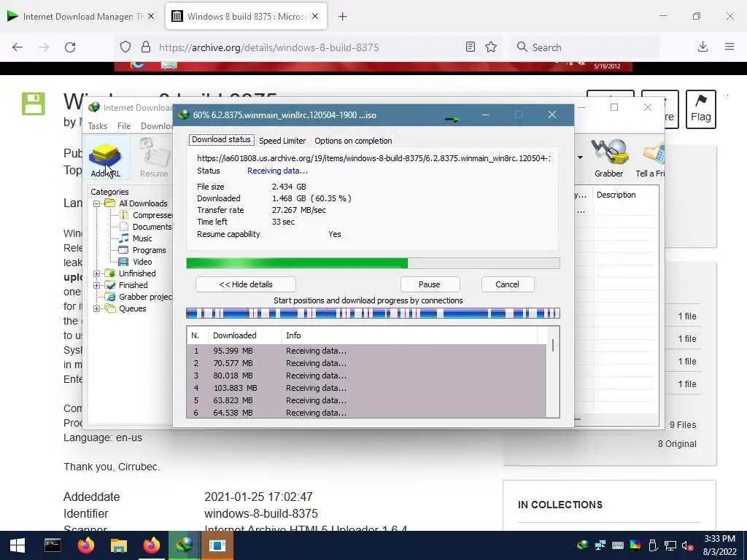The width and height of the screenshot is (747, 560).
Task: Click the download URL text in status dialog
Action: [x=373, y=158]
